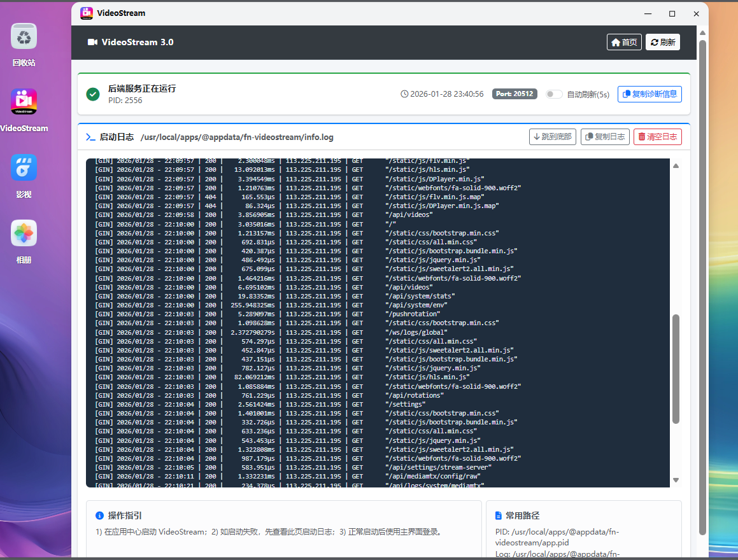Click the log panel scroll-down arrow
Screen dimensions: 738x560
pos(676,480)
